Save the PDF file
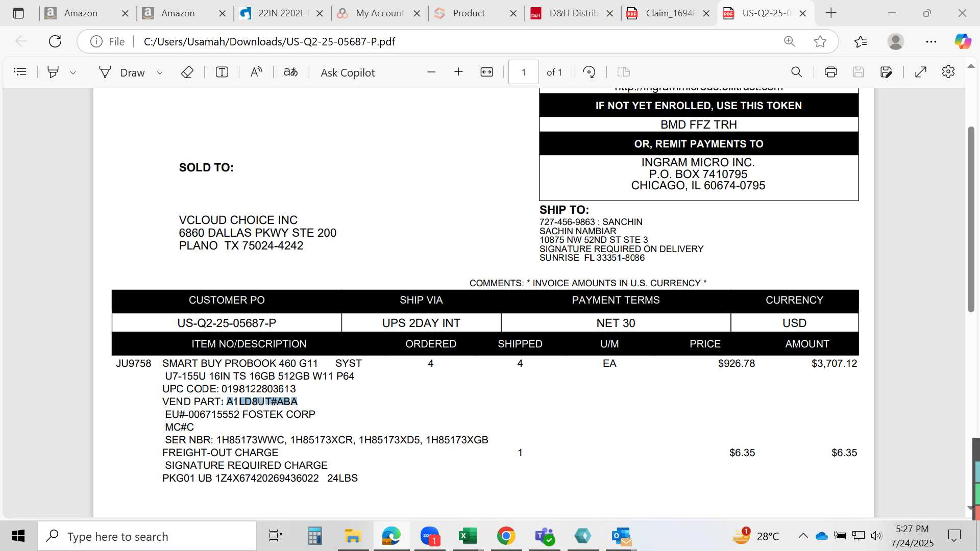Screen dimensions: 980x551 pyautogui.click(x=859, y=72)
